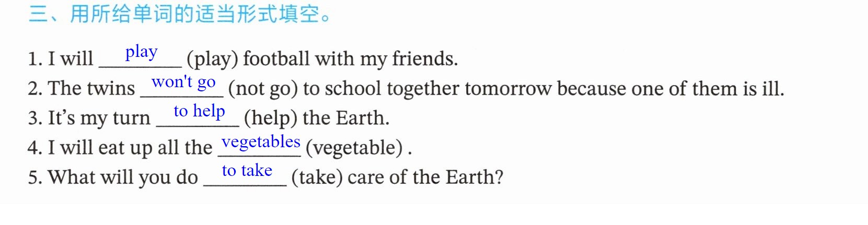
Task: Click the 'to take' answer in sentence 5
Action: [x=247, y=170]
